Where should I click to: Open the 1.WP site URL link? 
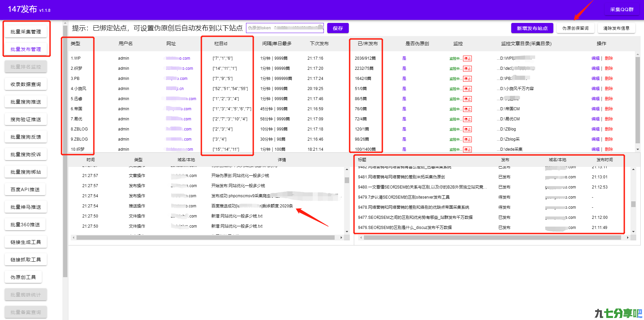click(x=178, y=58)
